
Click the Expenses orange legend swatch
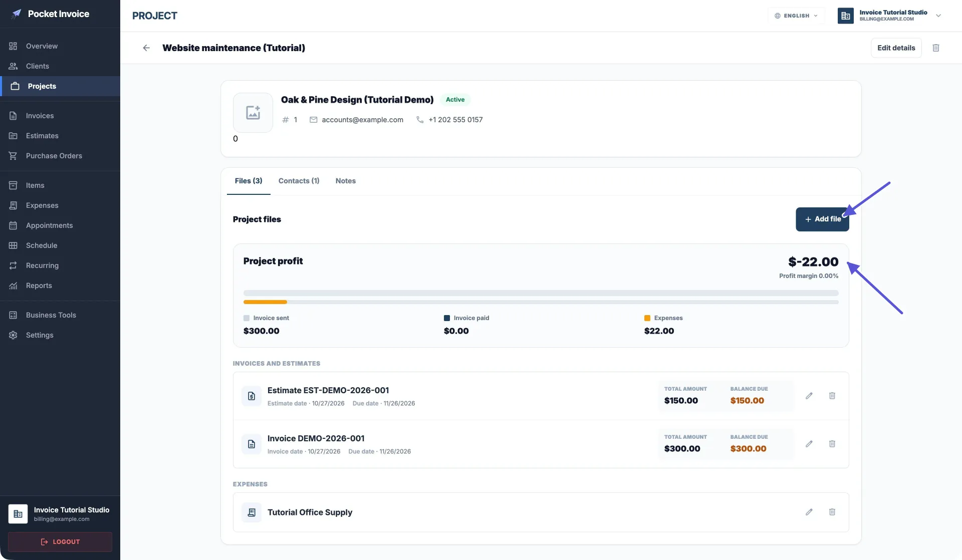click(x=647, y=318)
